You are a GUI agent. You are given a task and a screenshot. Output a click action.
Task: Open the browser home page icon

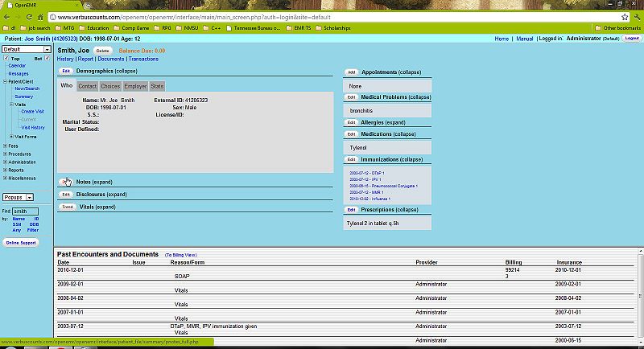(40, 17)
